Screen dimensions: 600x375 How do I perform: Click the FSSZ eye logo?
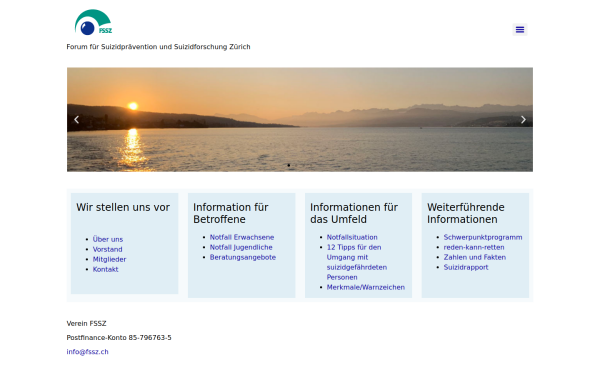pos(93,22)
